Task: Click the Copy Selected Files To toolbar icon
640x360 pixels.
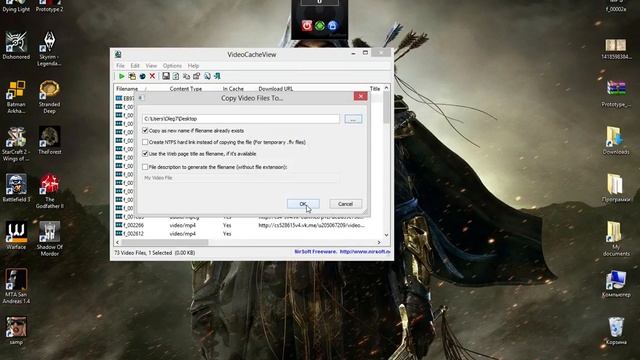Action: 132,76
